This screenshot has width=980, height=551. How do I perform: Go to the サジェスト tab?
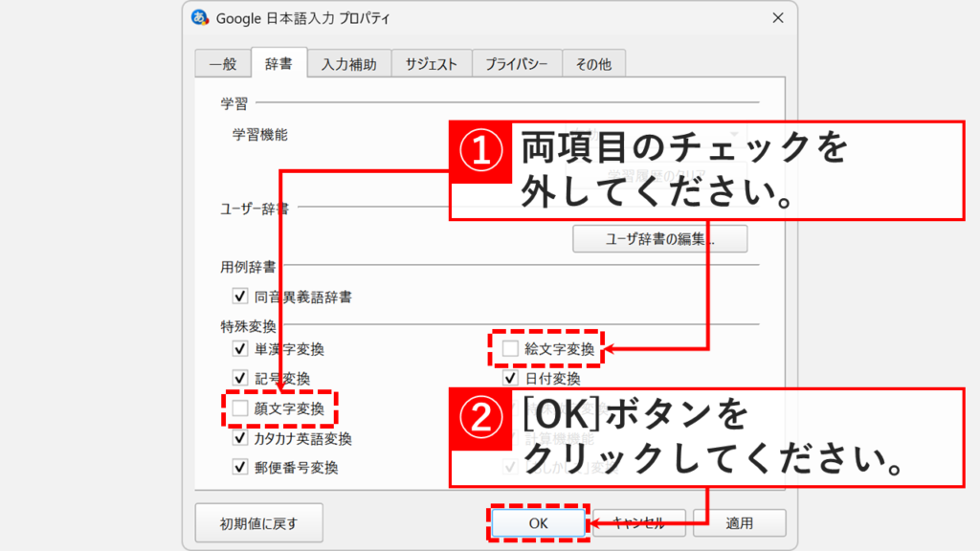pos(432,64)
